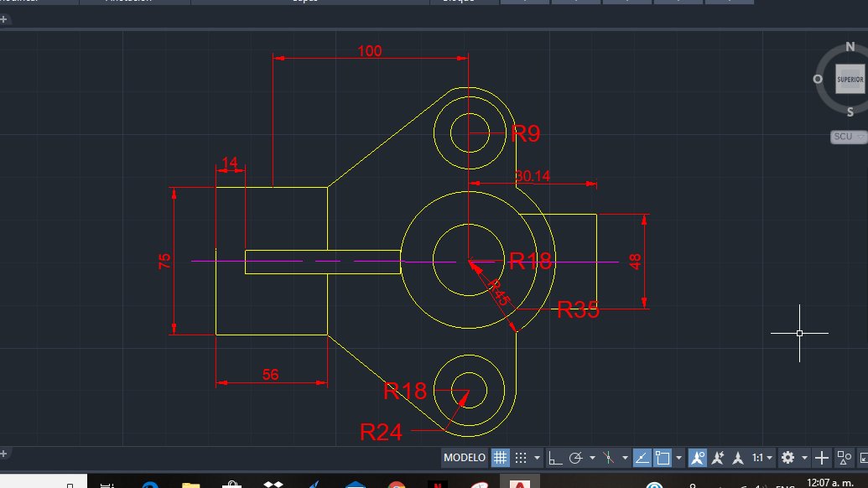868x488 pixels.
Task: Toggle the drawing grid display
Action: click(500, 458)
